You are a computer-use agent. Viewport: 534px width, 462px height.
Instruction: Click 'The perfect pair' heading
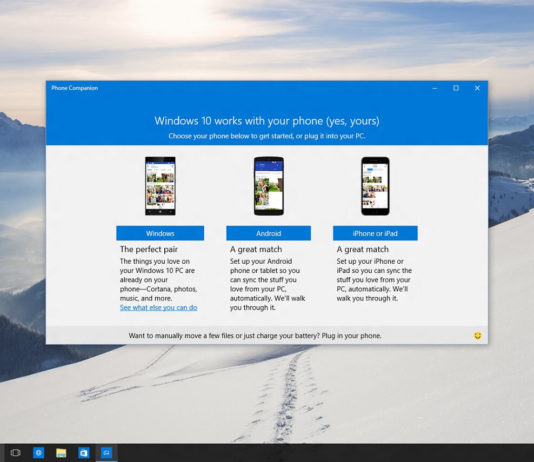point(149,249)
